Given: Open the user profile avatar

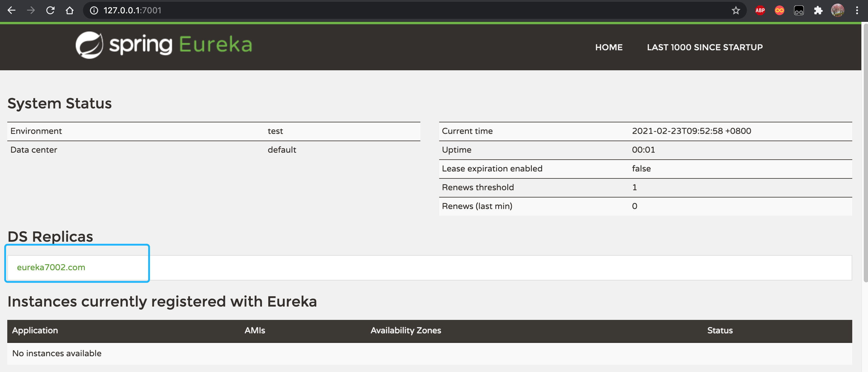Looking at the screenshot, I should click(x=838, y=10).
